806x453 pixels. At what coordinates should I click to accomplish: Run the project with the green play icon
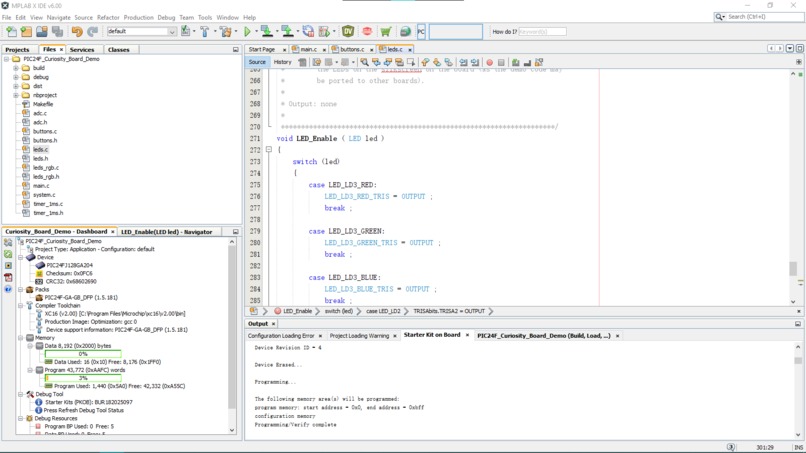pos(248,32)
